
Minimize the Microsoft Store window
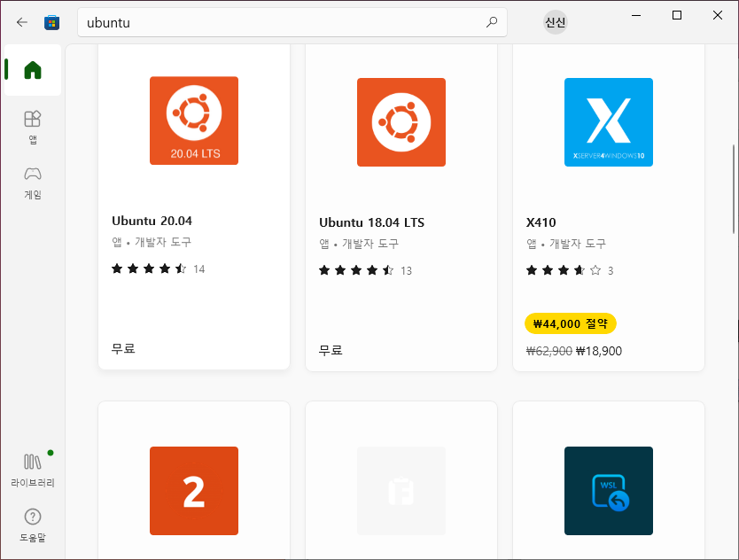(x=636, y=15)
